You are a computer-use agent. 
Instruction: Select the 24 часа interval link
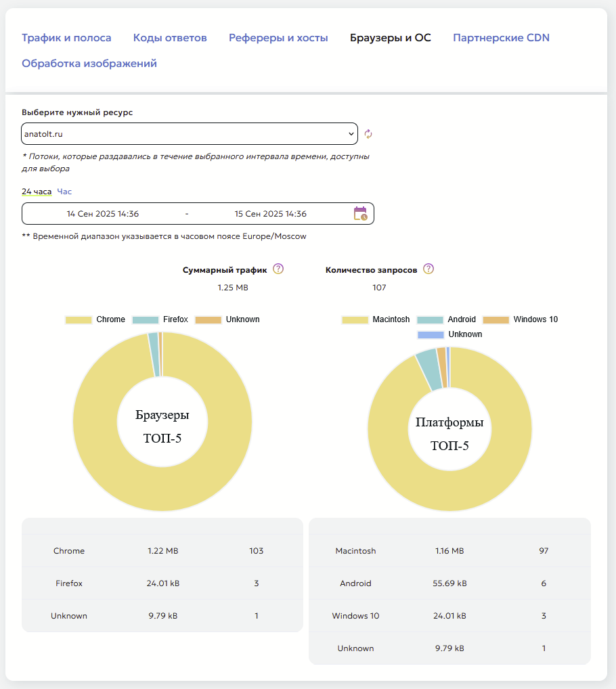[37, 192]
